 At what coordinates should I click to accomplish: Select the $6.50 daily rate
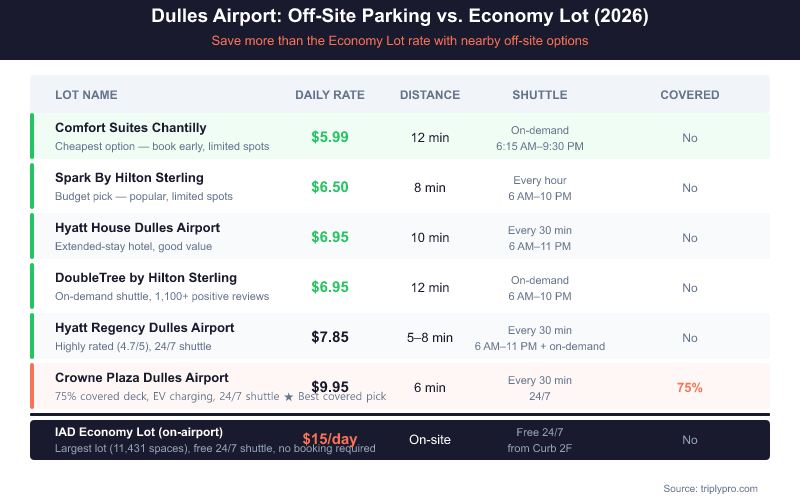point(330,187)
